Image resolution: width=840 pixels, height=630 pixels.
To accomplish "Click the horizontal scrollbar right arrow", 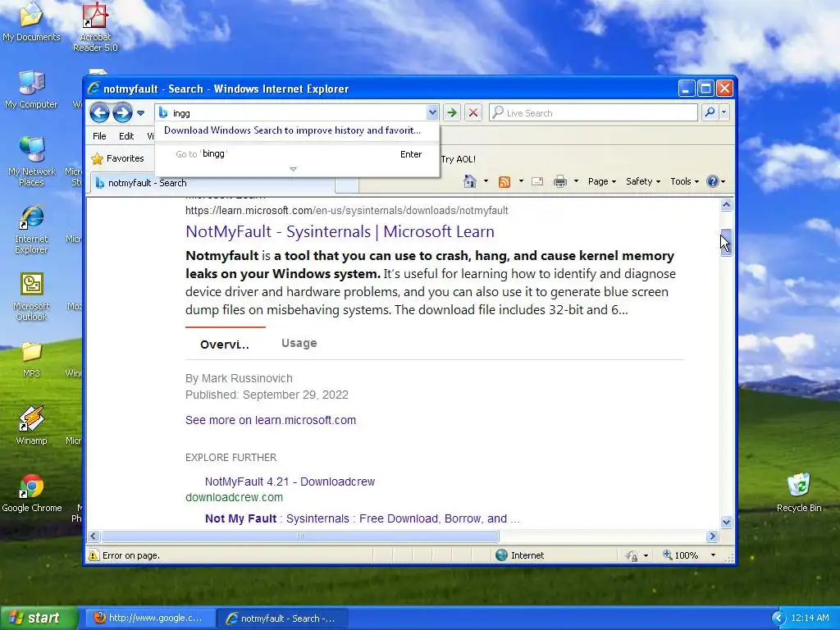I will [x=712, y=536].
